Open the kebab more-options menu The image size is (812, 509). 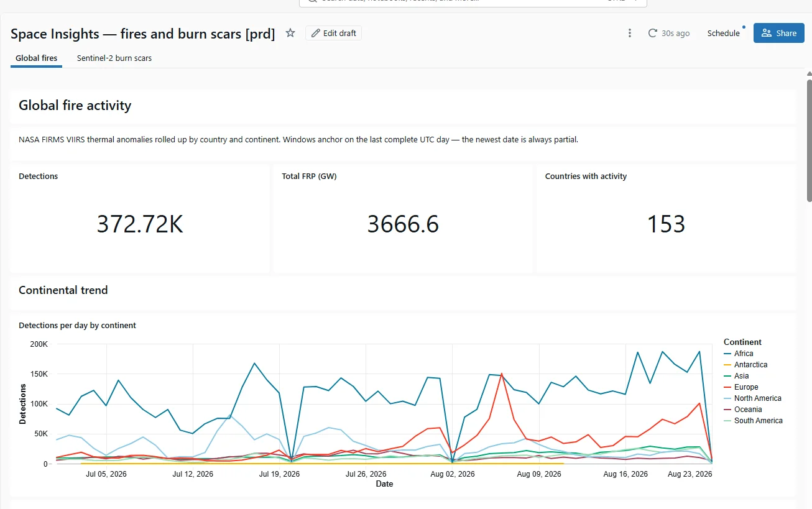click(x=630, y=33)
